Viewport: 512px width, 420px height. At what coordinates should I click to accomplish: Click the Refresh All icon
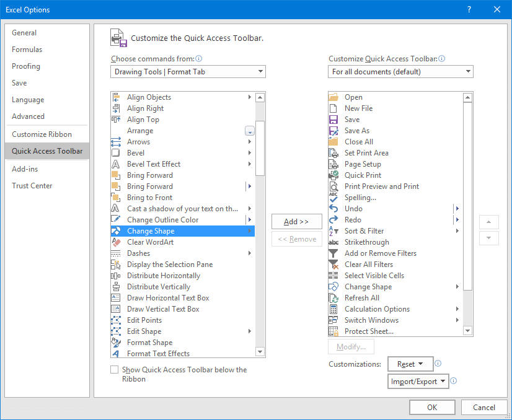333,298
